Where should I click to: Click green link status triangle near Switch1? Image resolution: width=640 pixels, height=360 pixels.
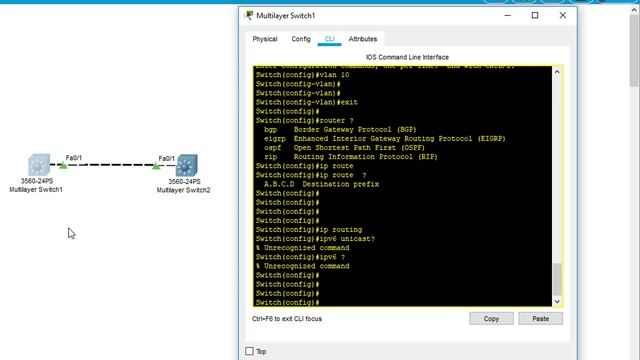pyautogui.click(x=63, y=165)
